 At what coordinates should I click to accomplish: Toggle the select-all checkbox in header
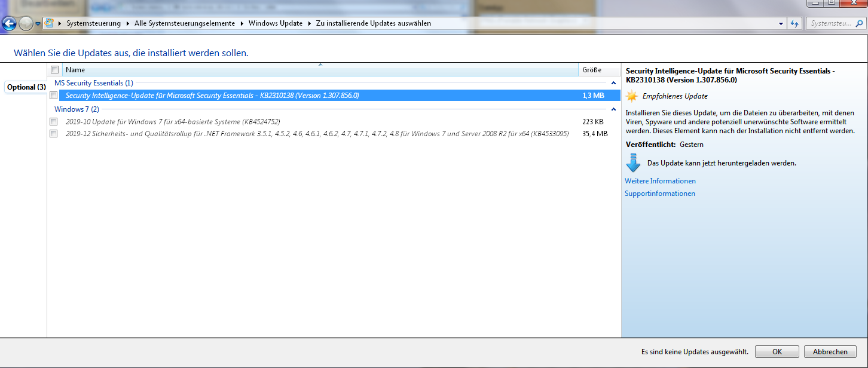coord(55,69)
